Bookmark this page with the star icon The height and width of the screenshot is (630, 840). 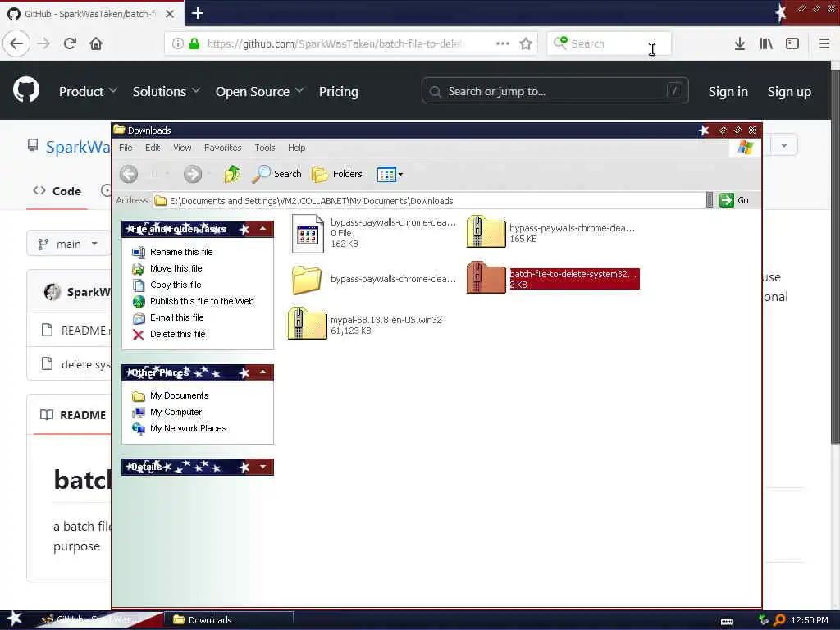tap(526, 43)
